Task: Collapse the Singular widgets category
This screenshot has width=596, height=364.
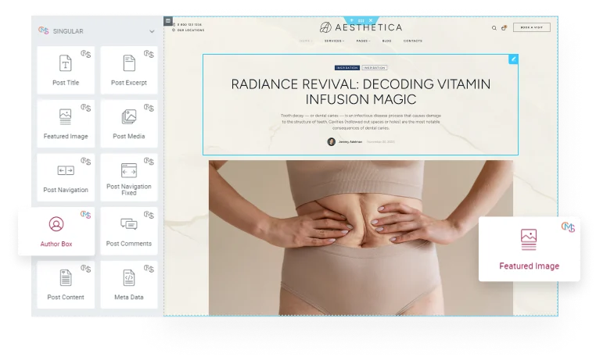Action: 152,31
